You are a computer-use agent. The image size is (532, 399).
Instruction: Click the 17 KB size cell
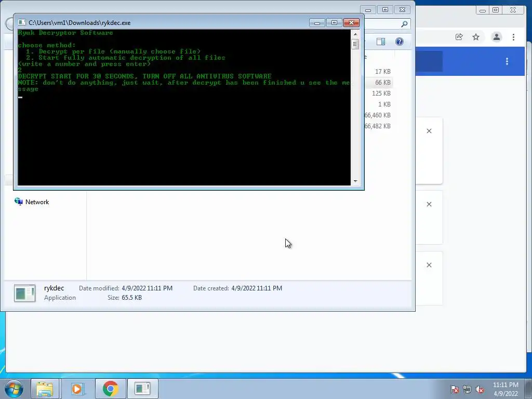(x=383, y=72)
